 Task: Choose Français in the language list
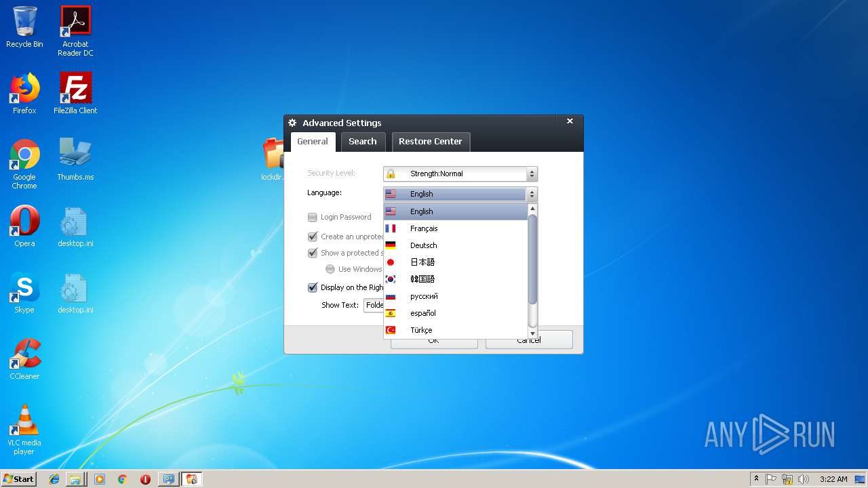pos(456,228)
